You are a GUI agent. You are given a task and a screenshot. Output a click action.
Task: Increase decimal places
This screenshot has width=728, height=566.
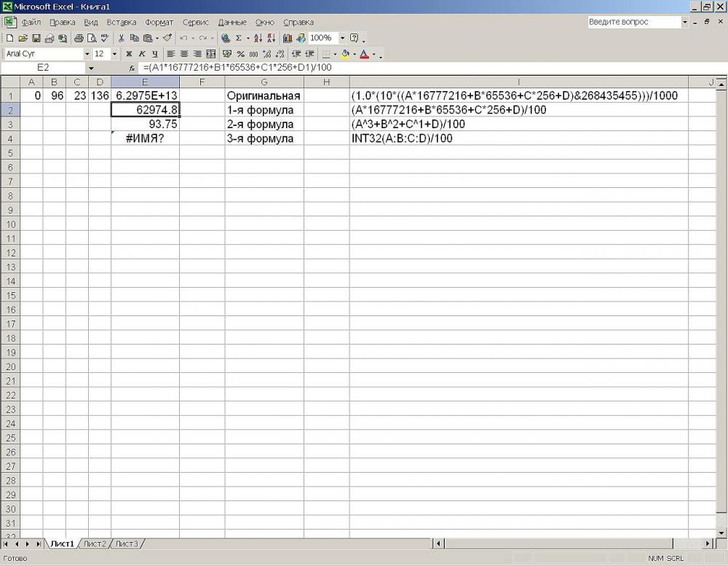click(x=266, y=54)
